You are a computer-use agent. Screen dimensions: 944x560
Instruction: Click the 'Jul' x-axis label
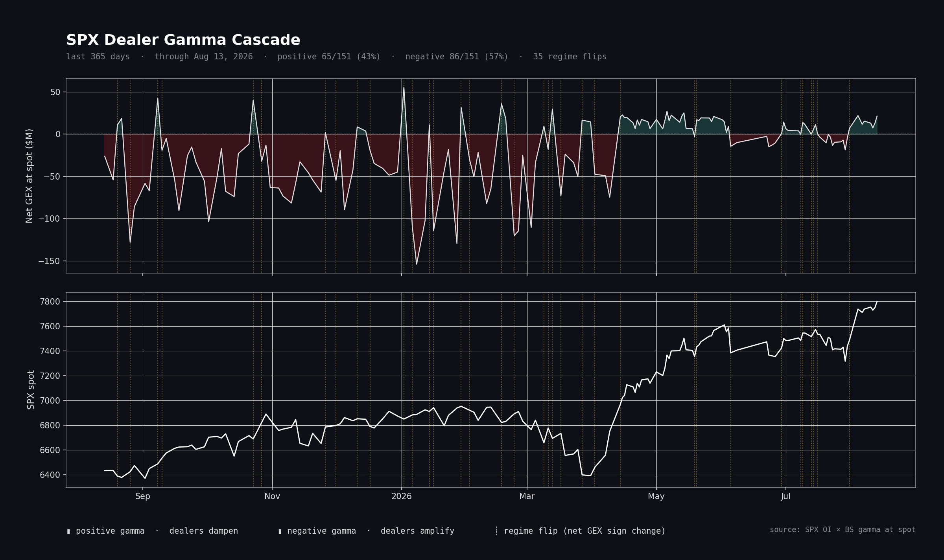[x=786, y=496]
